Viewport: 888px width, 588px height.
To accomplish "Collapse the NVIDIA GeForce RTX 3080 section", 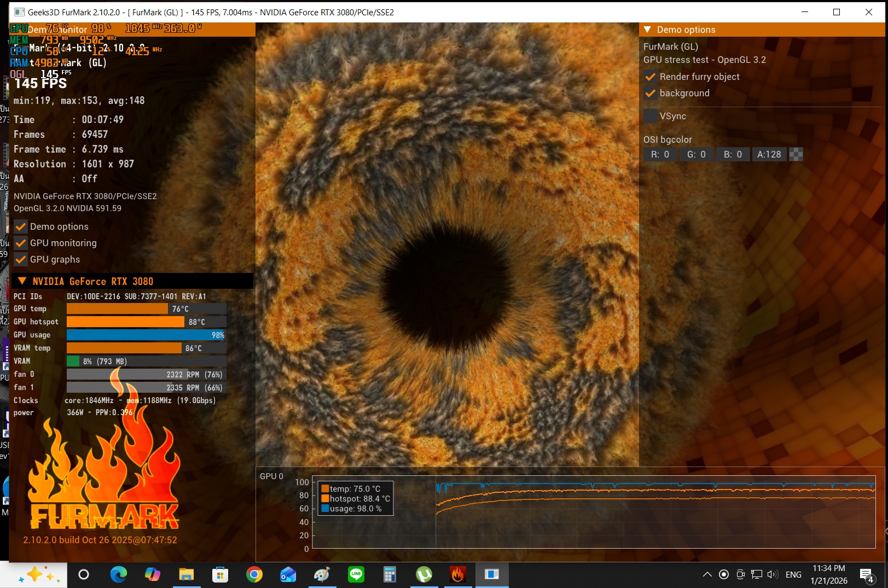I will (x=22, y=281).
